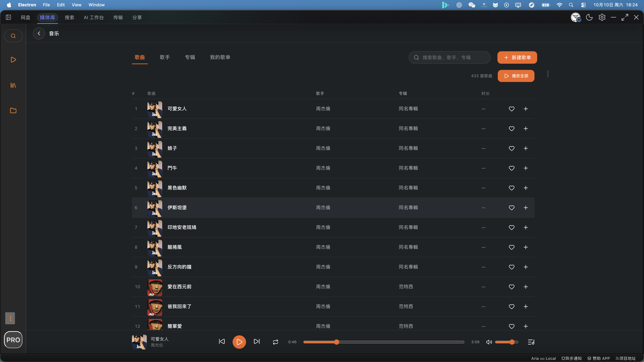Click the 播放全部 button

click(516, 76)
